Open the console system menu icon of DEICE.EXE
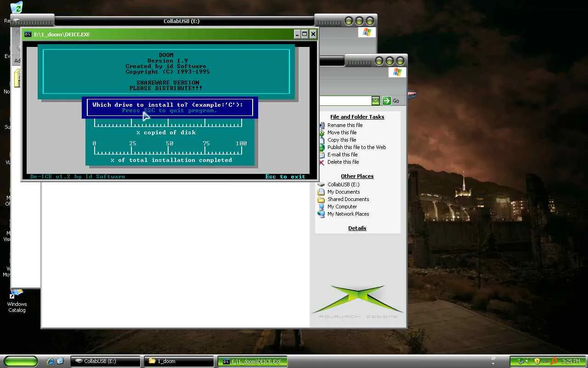This screenshot has height=368, width=588. (28, 34)
